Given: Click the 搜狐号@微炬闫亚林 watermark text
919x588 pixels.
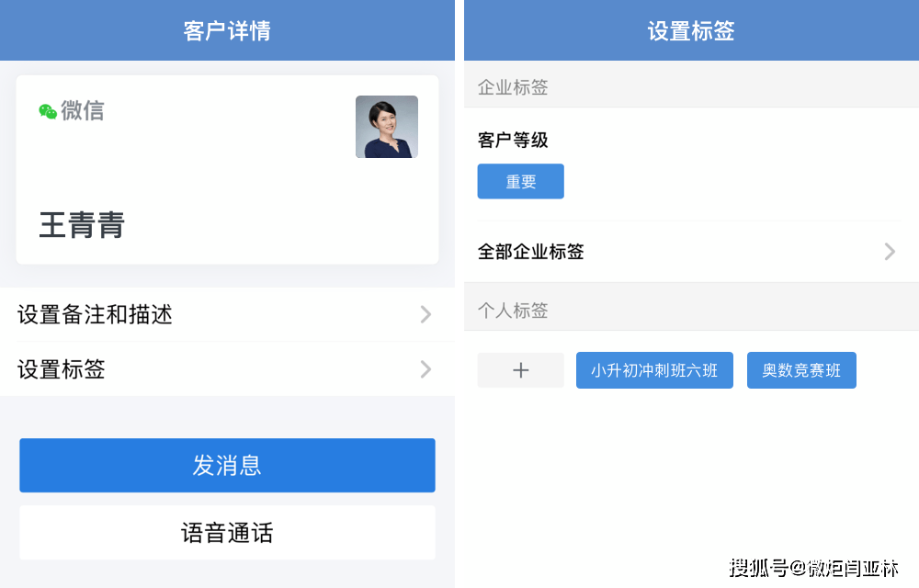Looking at the screenshot, I should 813,568.
